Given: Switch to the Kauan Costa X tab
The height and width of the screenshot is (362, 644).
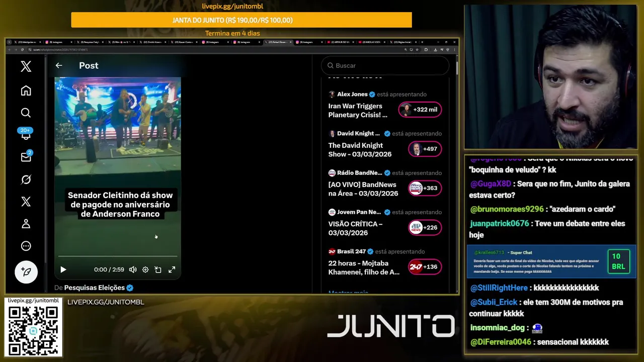Looking at the screenshot, I should tap(185, 42).
